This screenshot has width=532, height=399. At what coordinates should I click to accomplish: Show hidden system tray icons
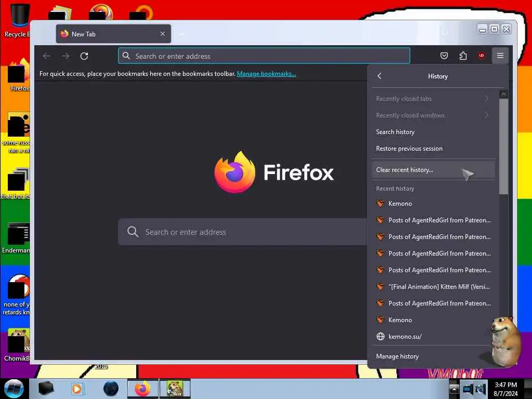(x=454, y=389)
